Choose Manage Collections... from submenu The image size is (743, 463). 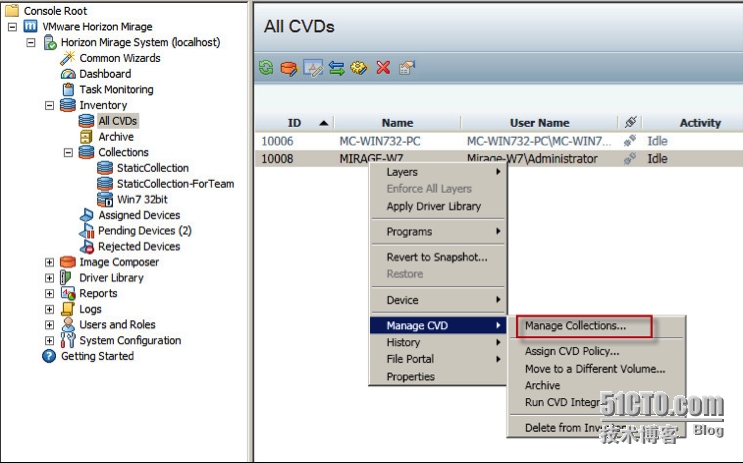(596, 326)
